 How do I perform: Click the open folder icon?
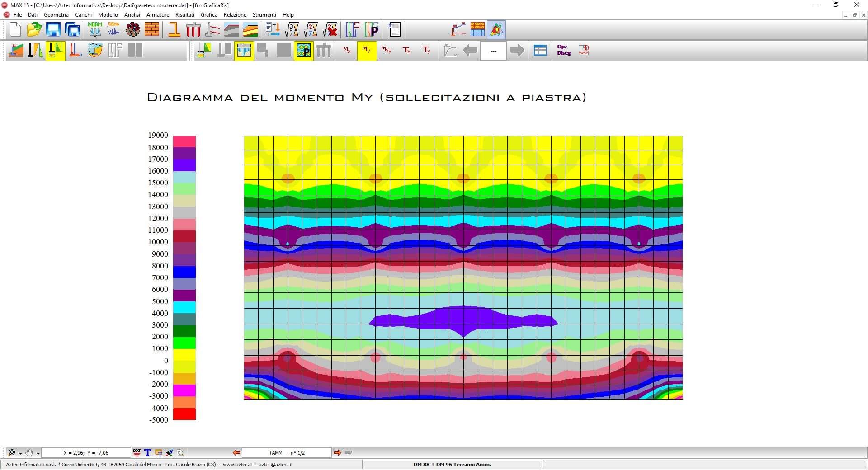coord(34,30)
